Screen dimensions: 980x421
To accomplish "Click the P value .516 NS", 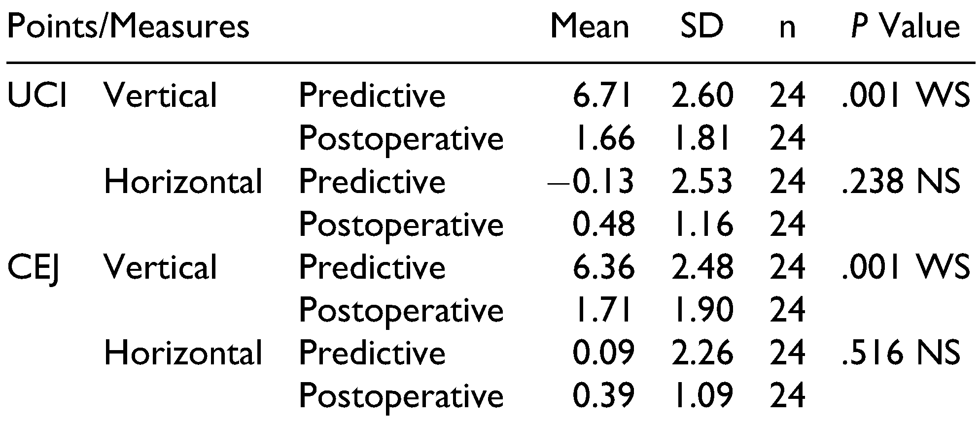I will pos(901,354).
